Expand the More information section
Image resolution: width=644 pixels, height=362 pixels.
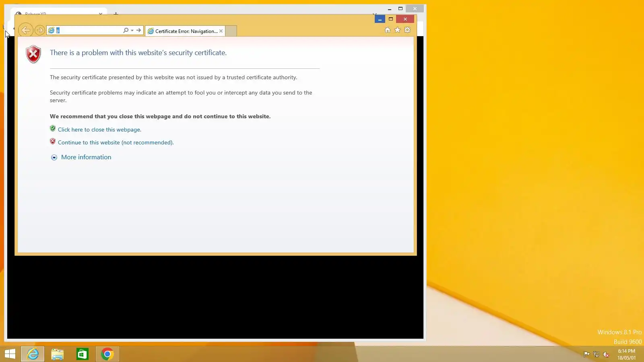point(54,158)
